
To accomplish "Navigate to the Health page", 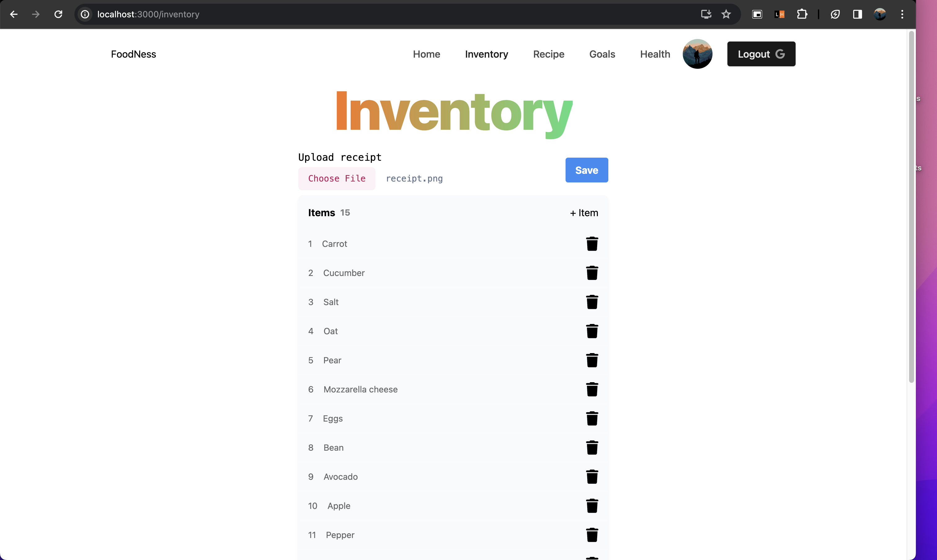I will click(x=655, y=54).
